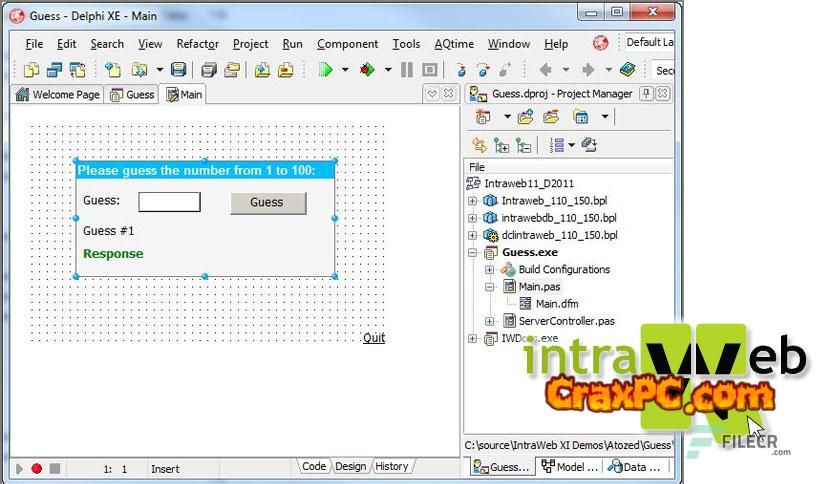Click the Save floppy disk icon

pos(178,70)
